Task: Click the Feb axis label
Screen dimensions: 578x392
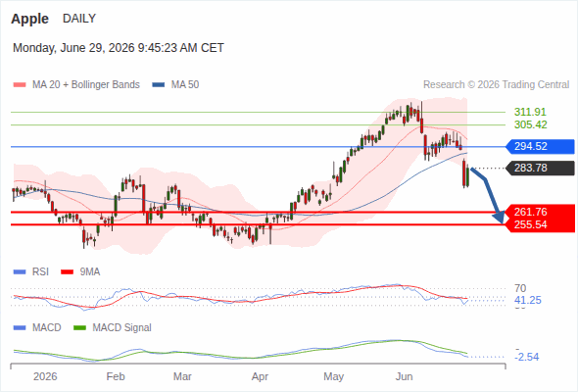Action: 116,376
